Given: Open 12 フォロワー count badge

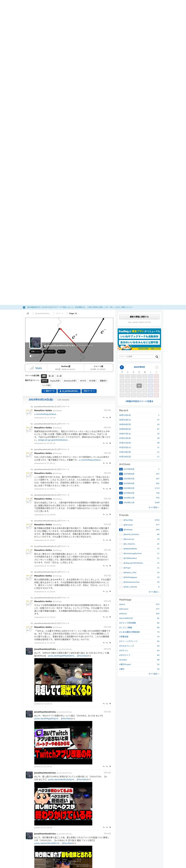Looking at the screenshot, I should tap(49, 351).
